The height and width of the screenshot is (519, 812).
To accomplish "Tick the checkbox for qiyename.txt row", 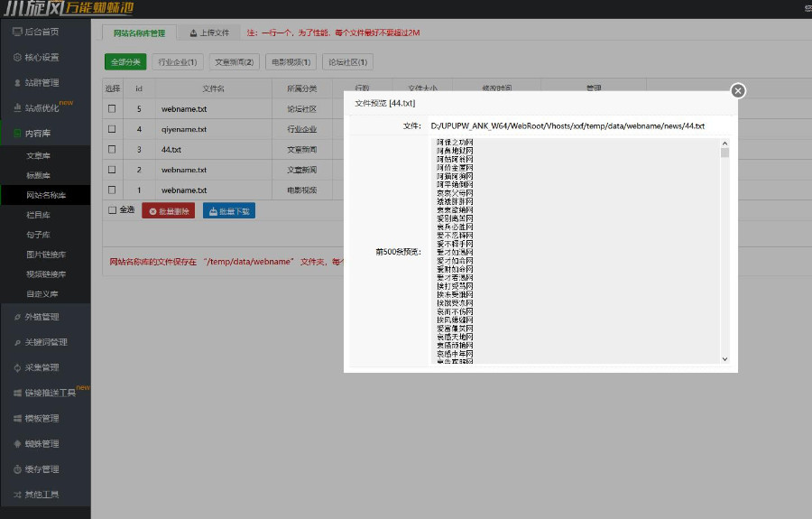I will coord(112,129).
